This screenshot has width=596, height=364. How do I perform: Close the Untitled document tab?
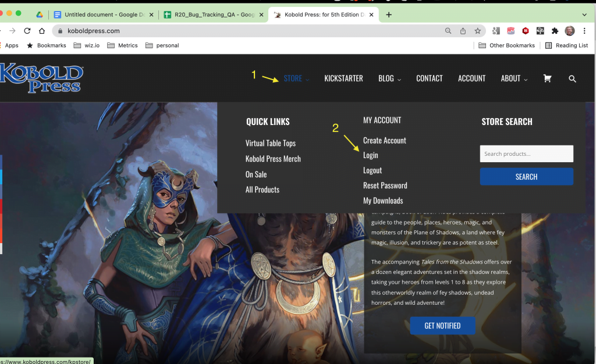click(x=151, y=15)
